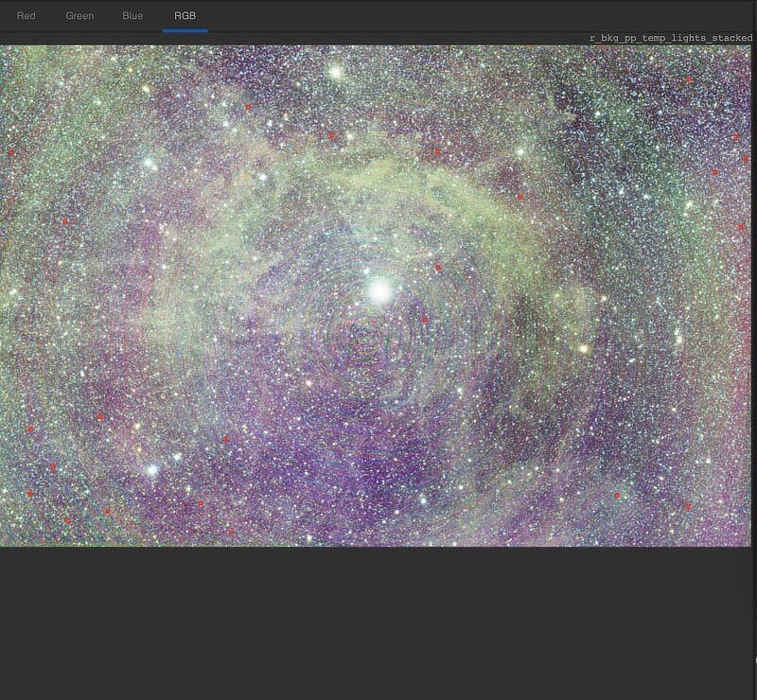Select red sample marker right of brightest star
This screenshot has height=700, width=757.
tap(438, 268)
